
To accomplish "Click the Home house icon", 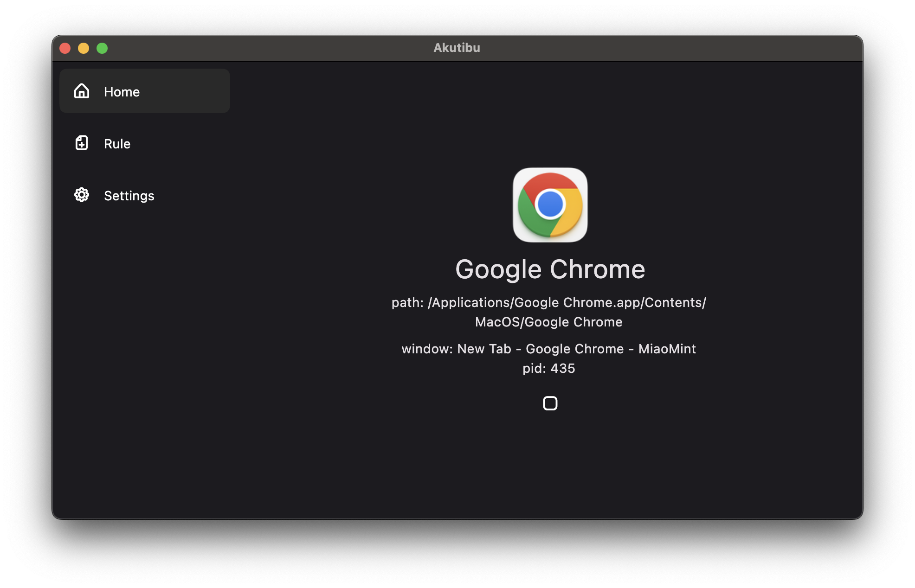I will pyautogui.click(x=82, y=91).
